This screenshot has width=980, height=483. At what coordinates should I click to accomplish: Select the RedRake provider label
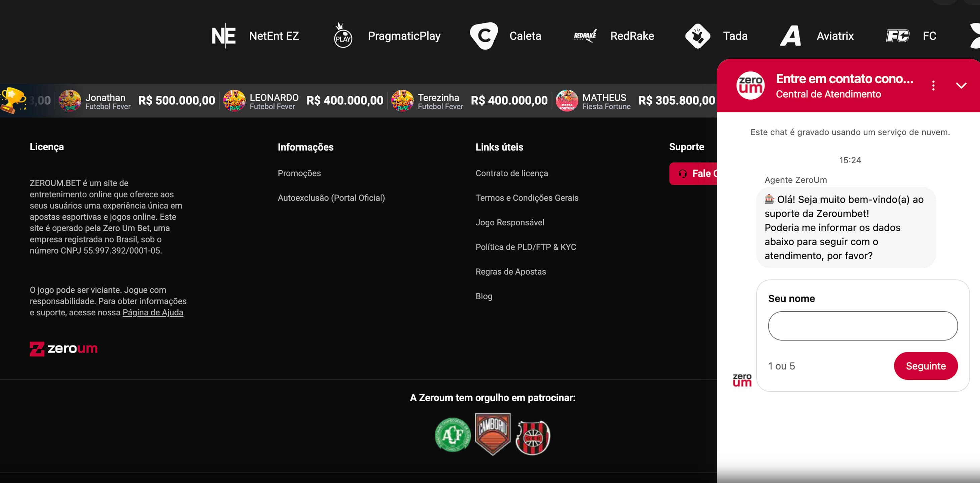[x=632, y=36]
